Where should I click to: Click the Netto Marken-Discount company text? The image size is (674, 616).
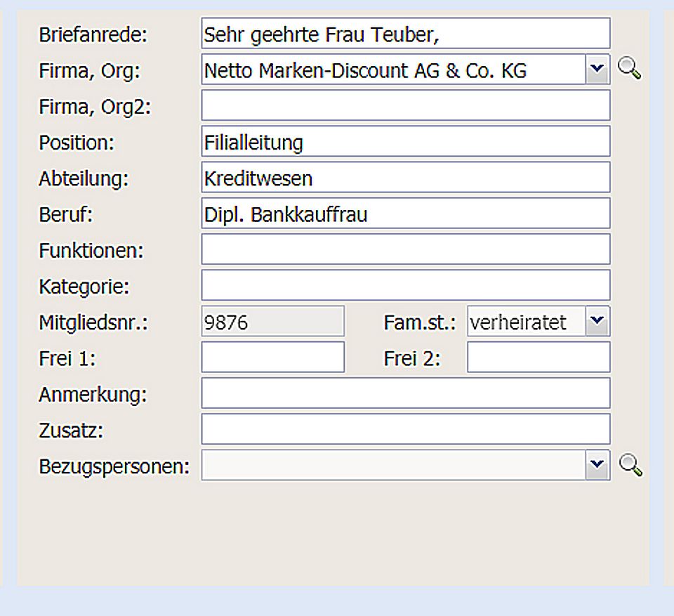(365, 70)
